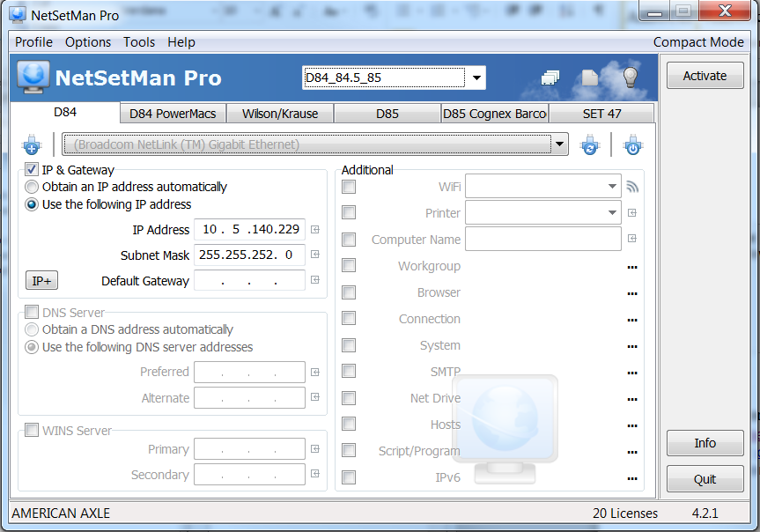Get current Default Gateway arrow icon

(x=315, y=280)
